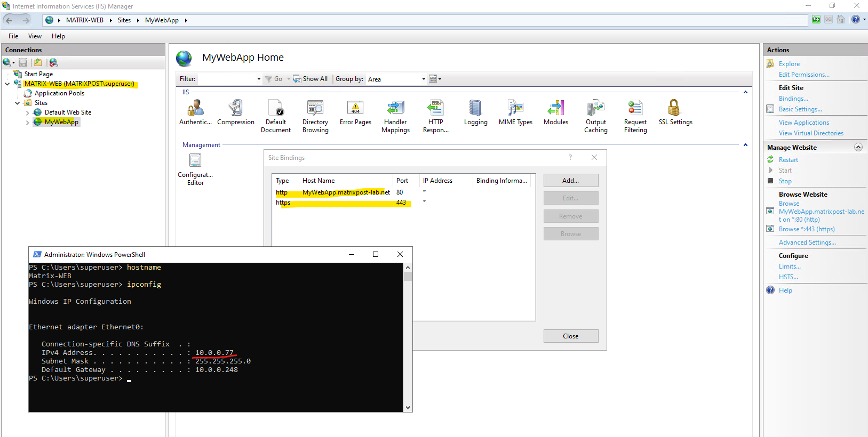This screenshot has height=437, width=868.
Task: Click the Delete Connection icon
Action: [53, 62]
